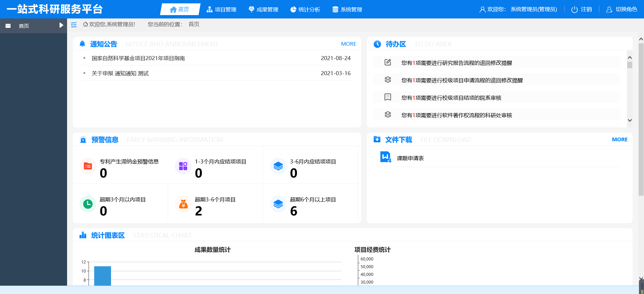Click the 项目经费统计 chart title
The width and height of the screenshot is (644, 294).
click(372, 250)
